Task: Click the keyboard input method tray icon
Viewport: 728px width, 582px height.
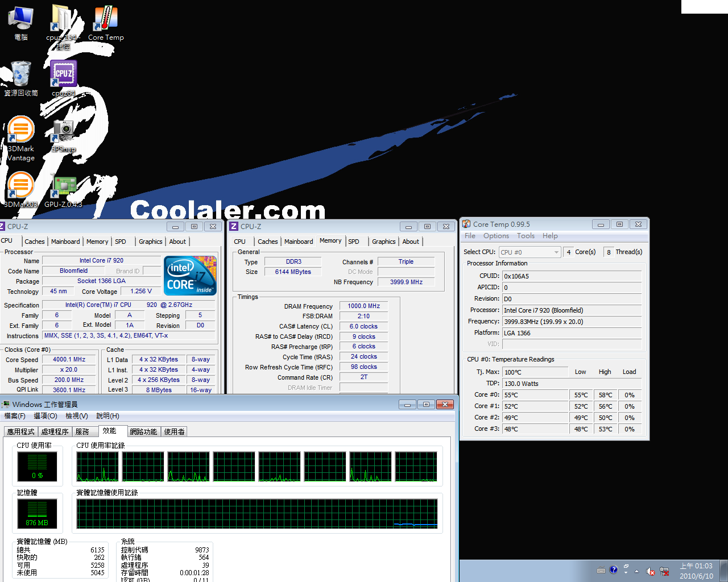Action: point(601,570)
